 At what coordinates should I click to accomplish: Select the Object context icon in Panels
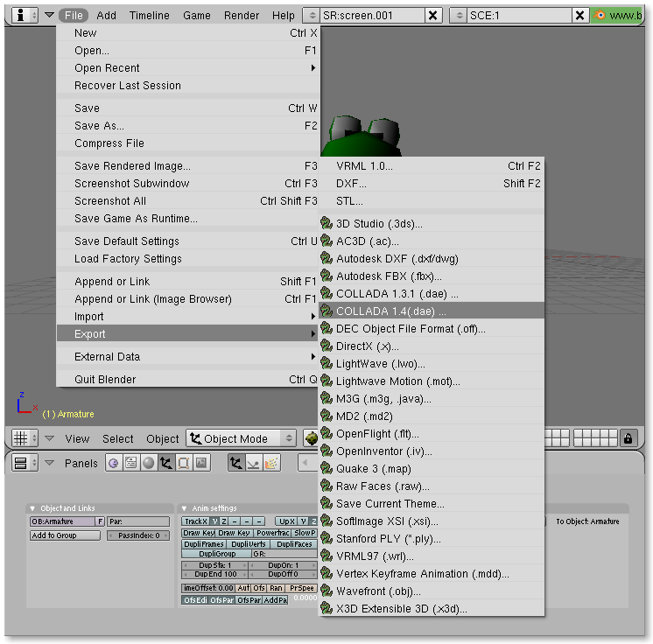pos(166,463)
